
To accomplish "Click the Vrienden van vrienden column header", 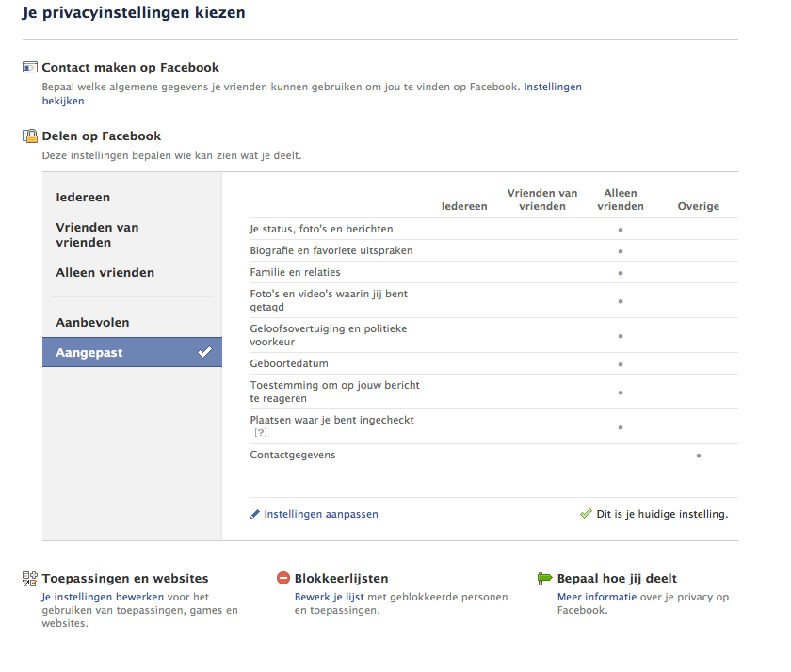I will 542,200.
